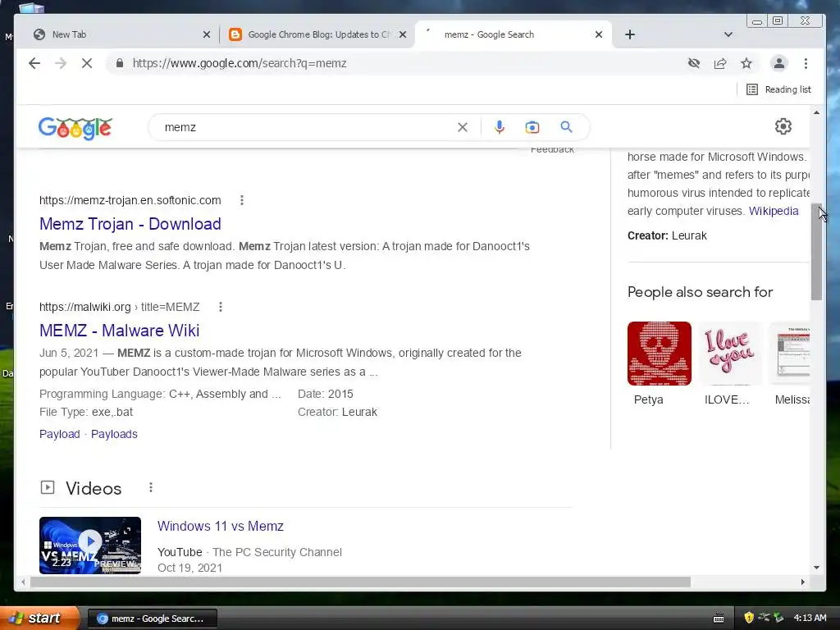Bookmark this page with the star

(x=746, y=63)
